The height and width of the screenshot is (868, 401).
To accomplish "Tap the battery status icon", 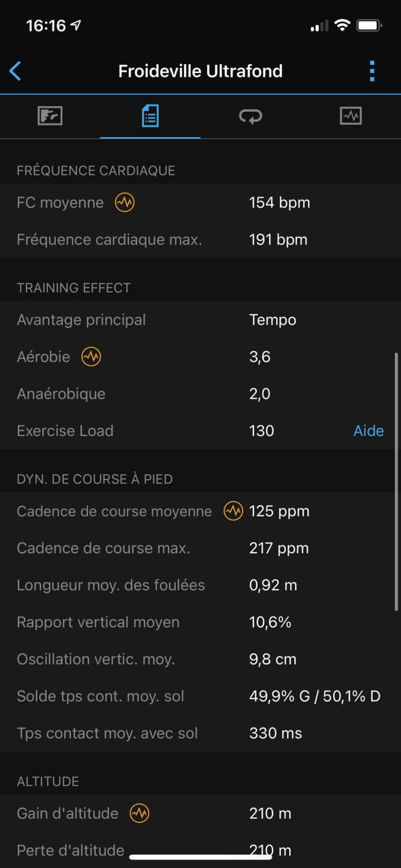I will [x=369, y=25].
